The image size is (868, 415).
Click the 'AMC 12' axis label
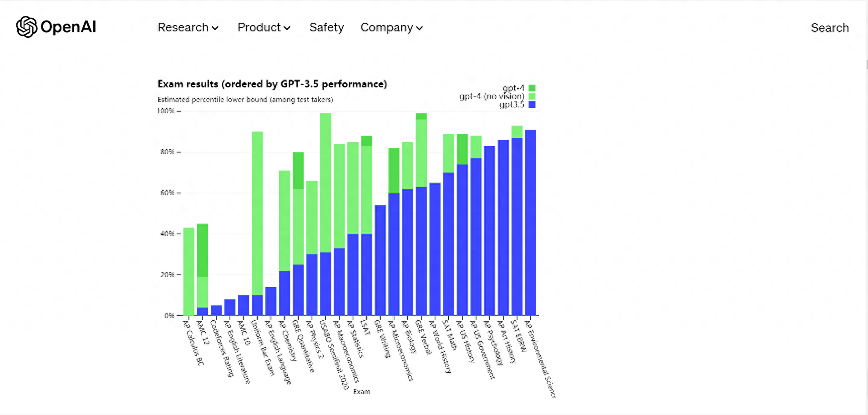pos(203,332)
